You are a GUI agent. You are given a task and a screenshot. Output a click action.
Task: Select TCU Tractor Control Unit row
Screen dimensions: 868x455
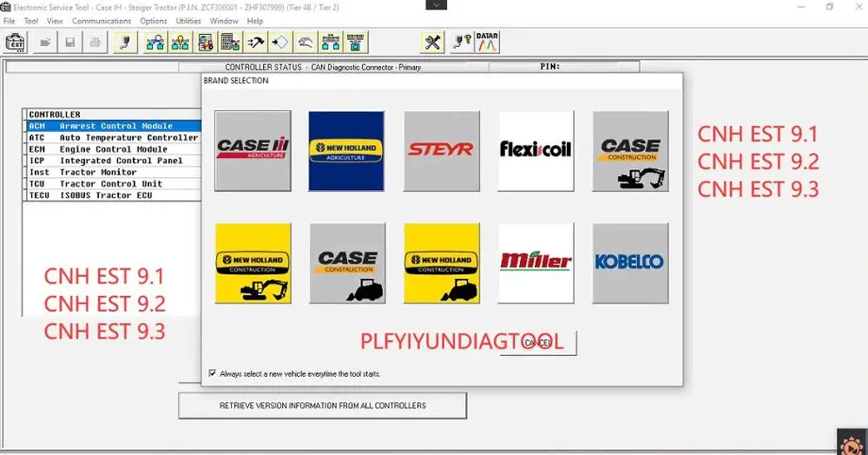[x=114, y=184]
